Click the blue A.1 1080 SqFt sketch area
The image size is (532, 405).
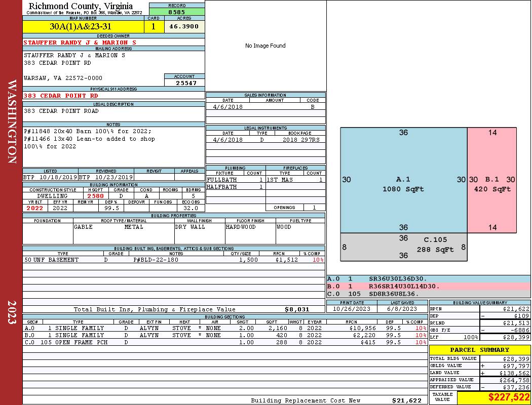403,180
